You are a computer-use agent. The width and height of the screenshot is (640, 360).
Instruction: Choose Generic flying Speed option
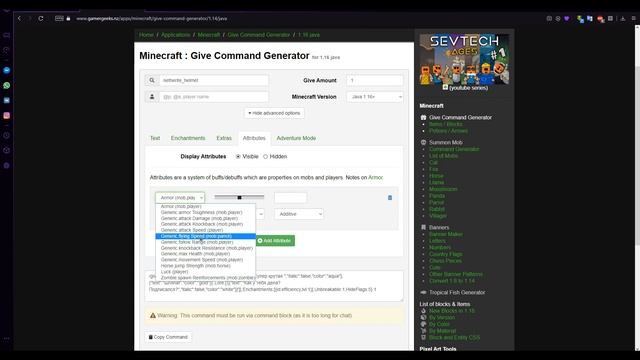(x=205, y=236)
